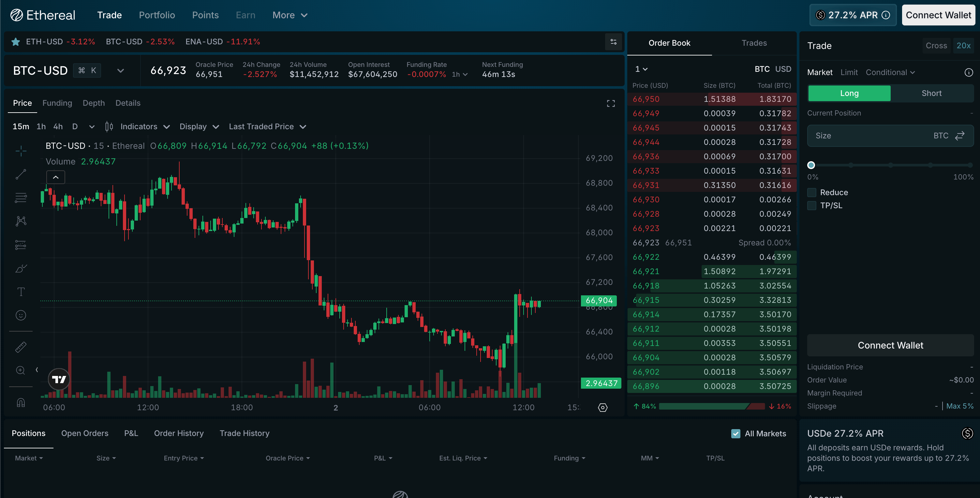The height and width of the screenshot is (498, 980).
Task: Enable the Reduce checkbox
Action: [812, 193]
